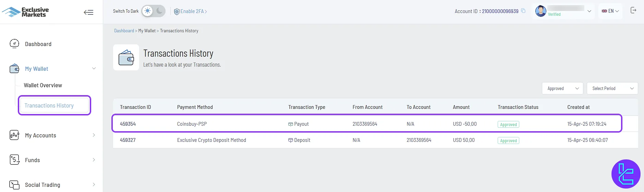Click the Transaction Type column header
The image size is (644, 192).
(307, 107)
